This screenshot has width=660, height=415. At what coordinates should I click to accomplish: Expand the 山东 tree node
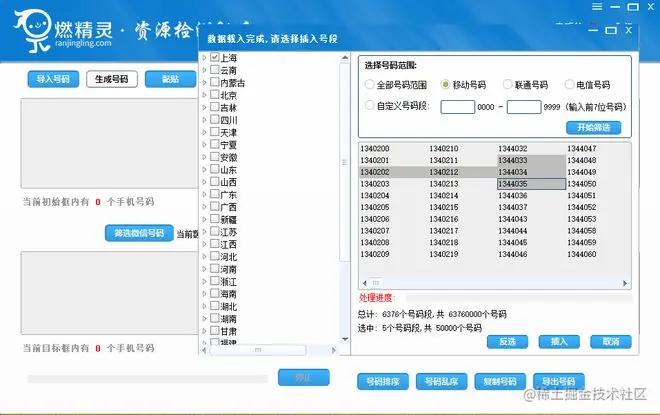[x=205, y=169]
